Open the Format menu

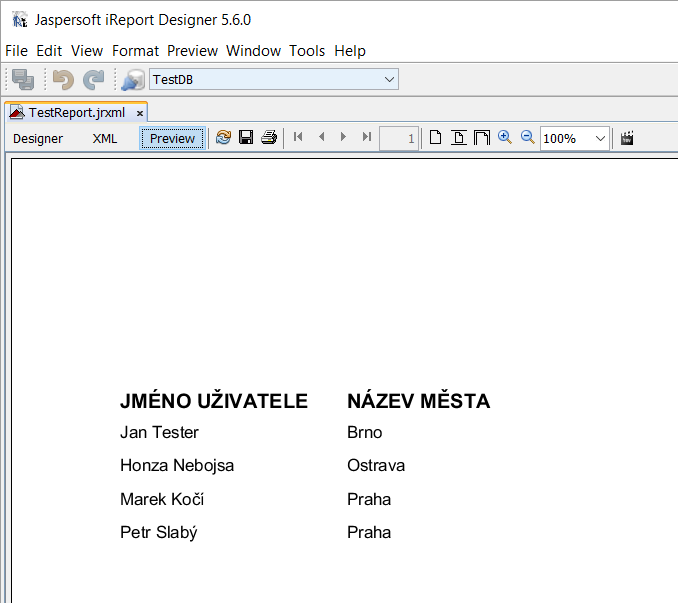(x=135, y=50)
